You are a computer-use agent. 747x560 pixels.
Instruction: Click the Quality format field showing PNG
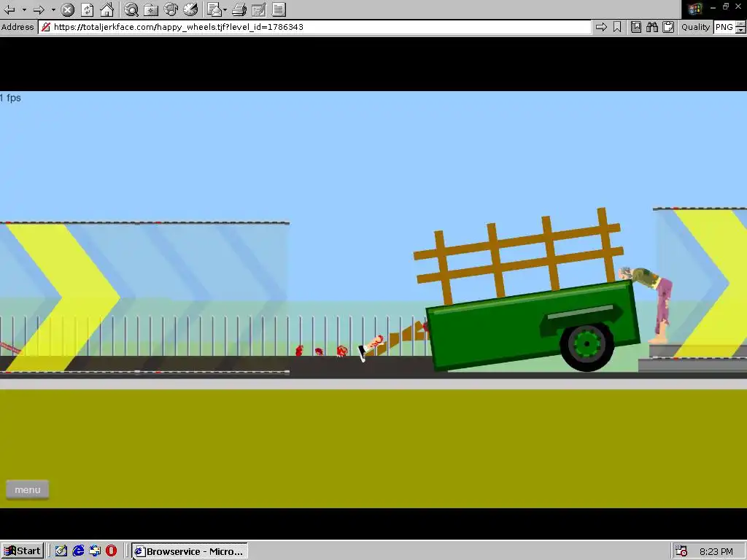[x=724, y=27]
